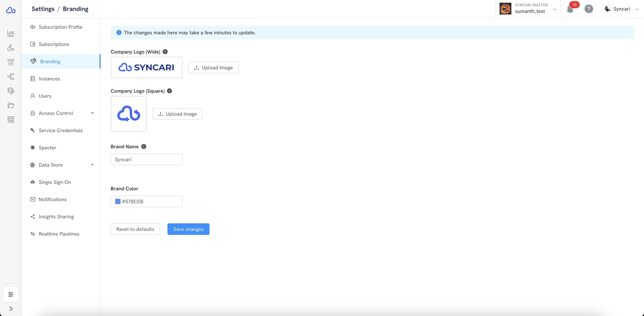Open the list lines icon in the left rail
Screen dimensions: 644x316
tap(11, 62)
